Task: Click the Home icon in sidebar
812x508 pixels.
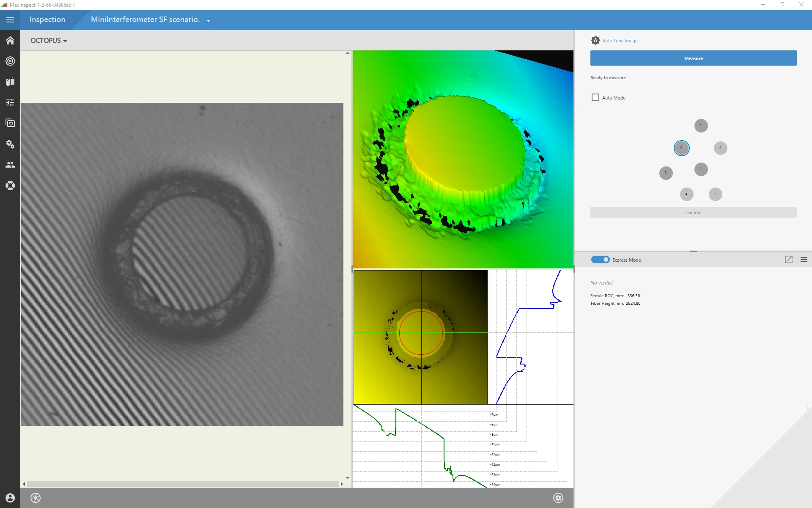Action: [10, 41]
